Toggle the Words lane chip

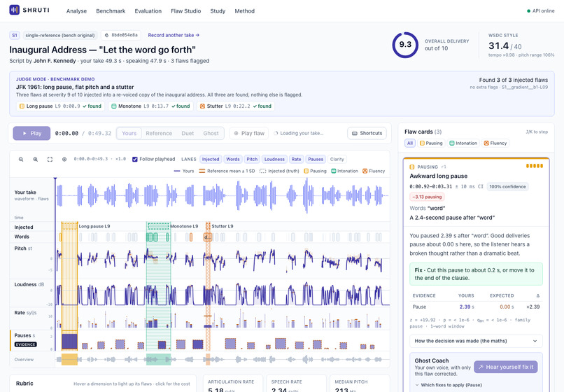(x=233, y=159)
